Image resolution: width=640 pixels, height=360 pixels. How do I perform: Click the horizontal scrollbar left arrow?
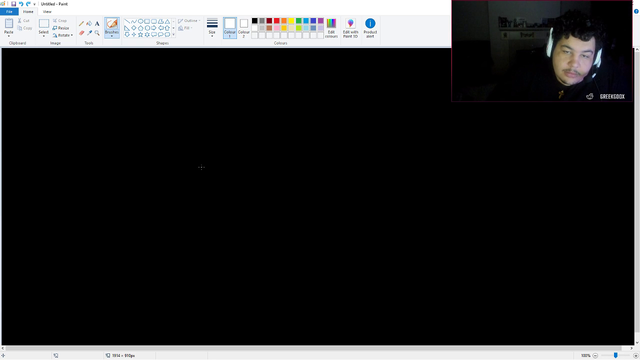(x=3, y=349)
